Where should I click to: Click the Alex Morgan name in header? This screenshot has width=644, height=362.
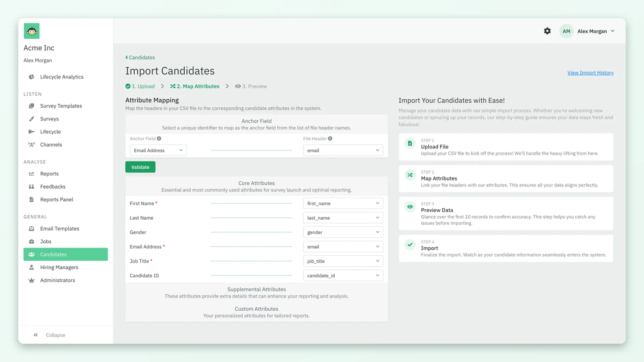pos(592,31)
